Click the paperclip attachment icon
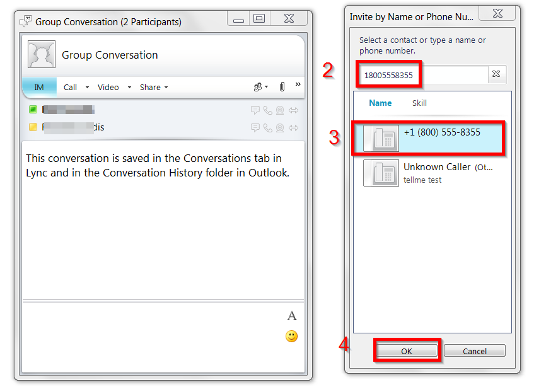 pyautogui.click(x=282, y=87)
